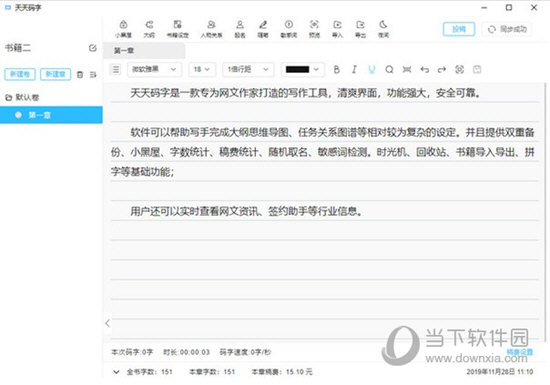Click 本章稿费: 15.10元 status entry
This screenshot has height=385, width=550.
(282, 372)
